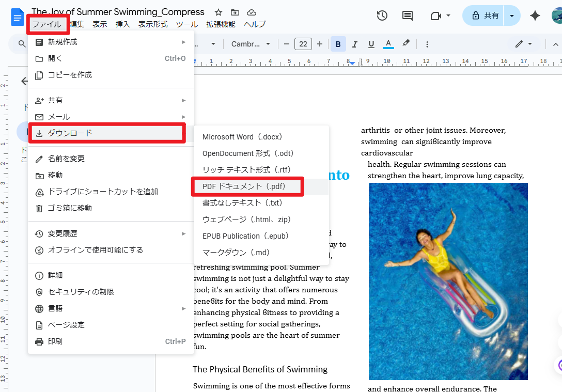Click the font size field showing 22
Viewport: 562px width, 392px height.
(x=303, y=44)
